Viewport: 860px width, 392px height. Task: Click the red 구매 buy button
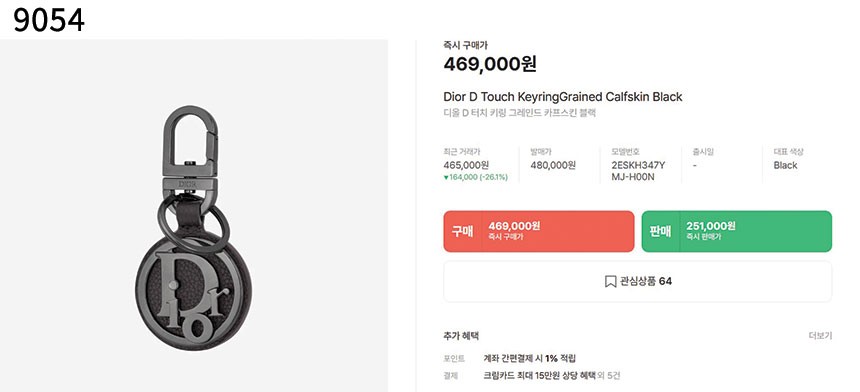539,231
